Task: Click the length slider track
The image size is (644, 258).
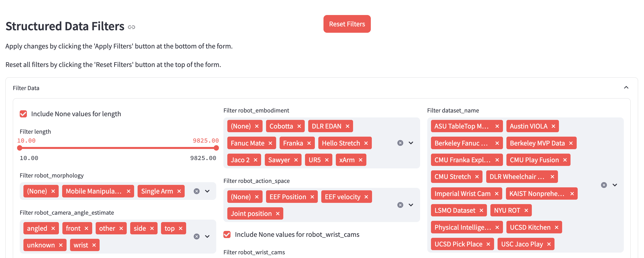Action: tap(118, 148)
